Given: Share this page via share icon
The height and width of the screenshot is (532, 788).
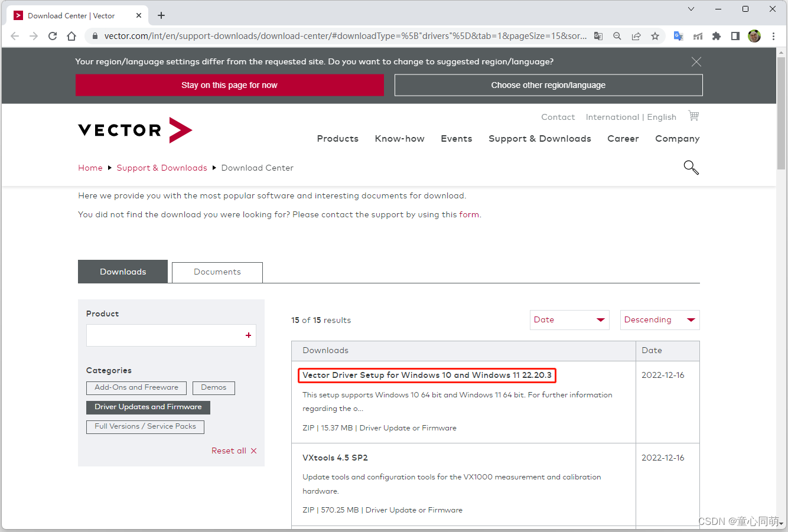Looking at the screenshot, I should (x=636, y=36).
